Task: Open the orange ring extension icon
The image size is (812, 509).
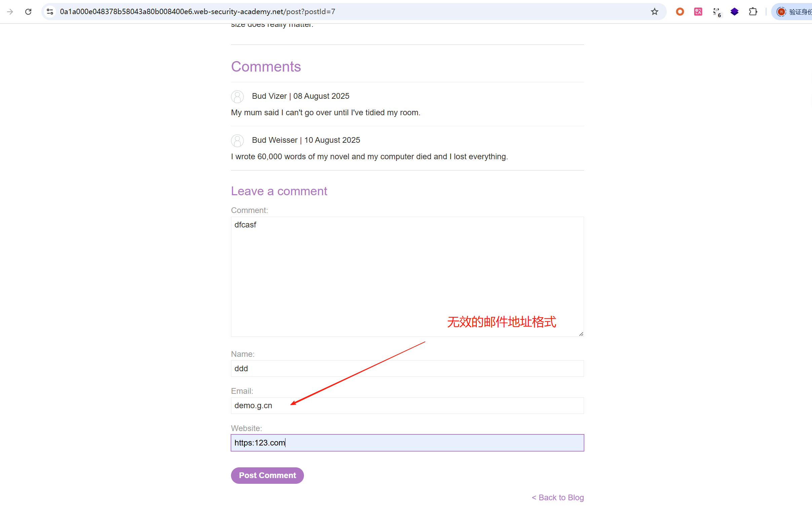Action: pos(680,12)
